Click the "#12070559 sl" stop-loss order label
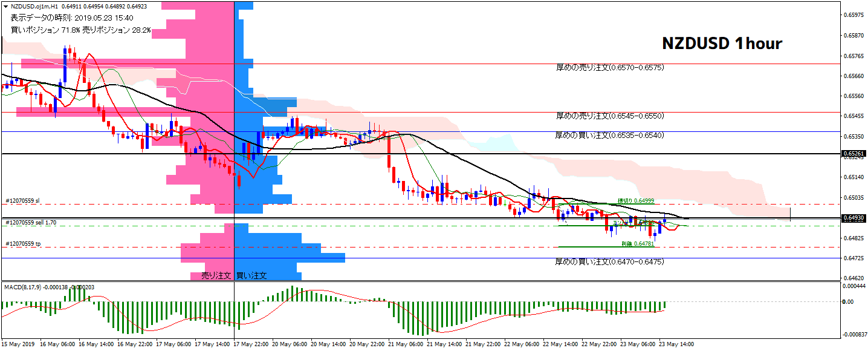 click(22, 200)
